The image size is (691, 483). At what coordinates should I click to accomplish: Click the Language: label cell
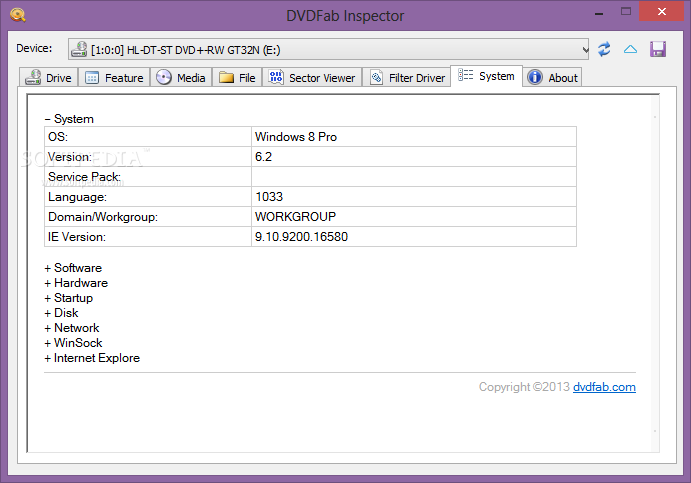pos(148,197)
